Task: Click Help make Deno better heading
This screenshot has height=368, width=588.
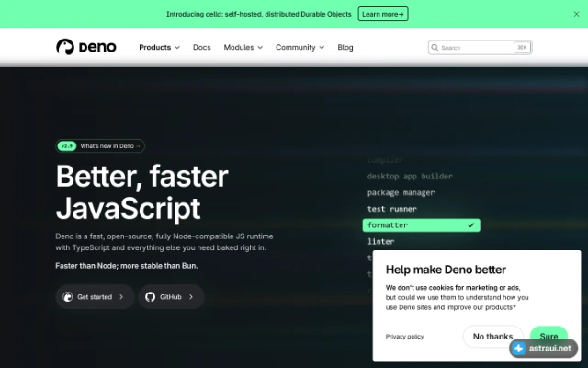Action: point(446,270)
